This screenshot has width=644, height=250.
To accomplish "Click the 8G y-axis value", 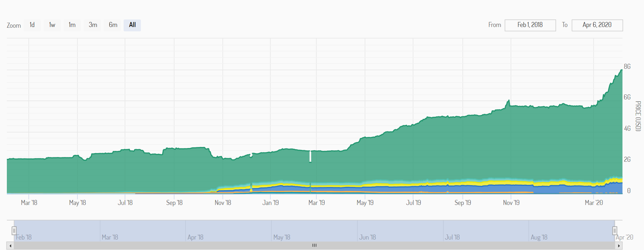I will pyautogui.click(x=627, y=67).
